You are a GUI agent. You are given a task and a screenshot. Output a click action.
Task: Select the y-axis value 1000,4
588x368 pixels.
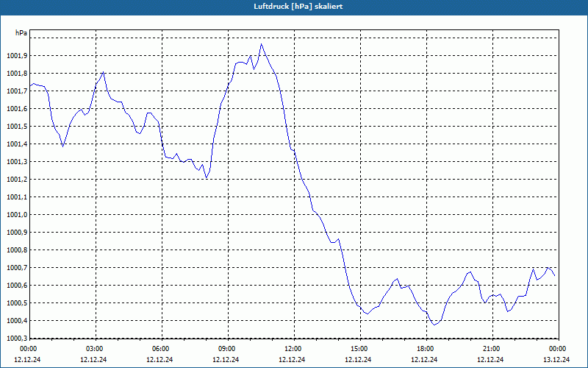click(17, 320)
